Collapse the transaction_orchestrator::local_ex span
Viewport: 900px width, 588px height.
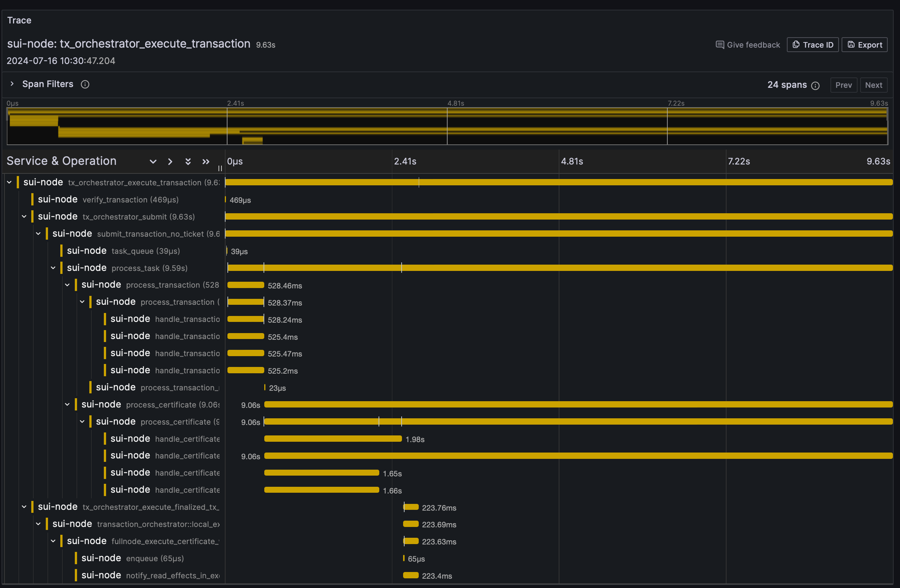coord(38,524)
